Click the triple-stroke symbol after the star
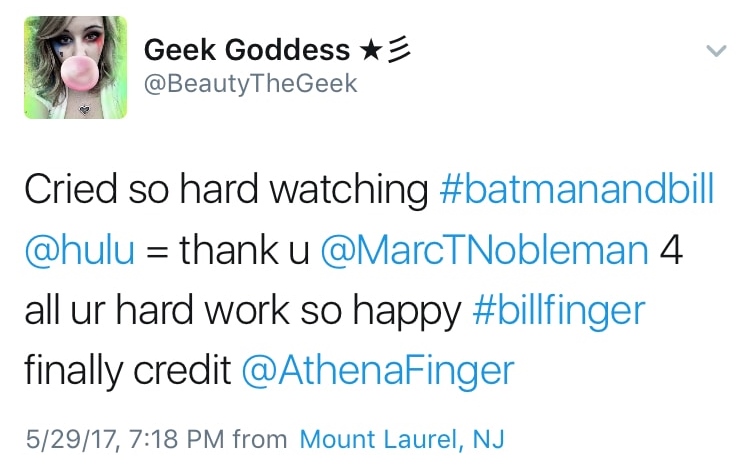The image size is (745, 473). click(398, 49)
